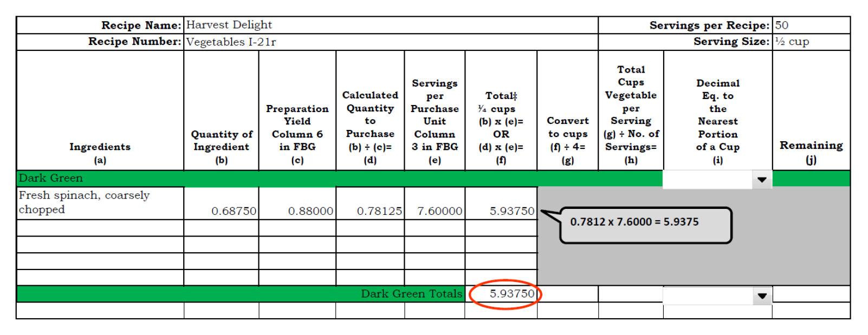
Task: Select the calculated quantity value 0.78125
Action: click(379, 211)
